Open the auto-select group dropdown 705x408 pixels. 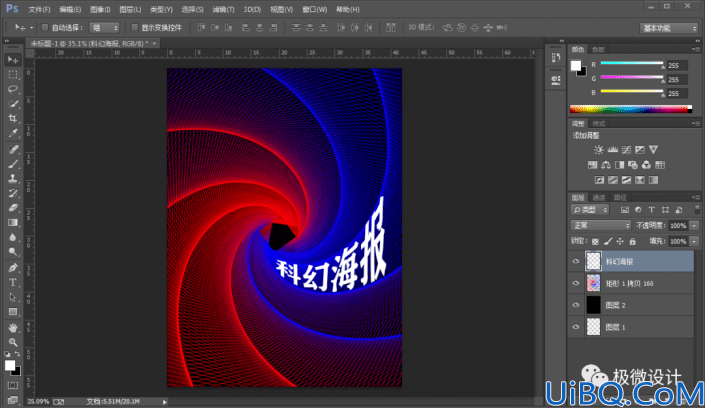coord(104,28)
